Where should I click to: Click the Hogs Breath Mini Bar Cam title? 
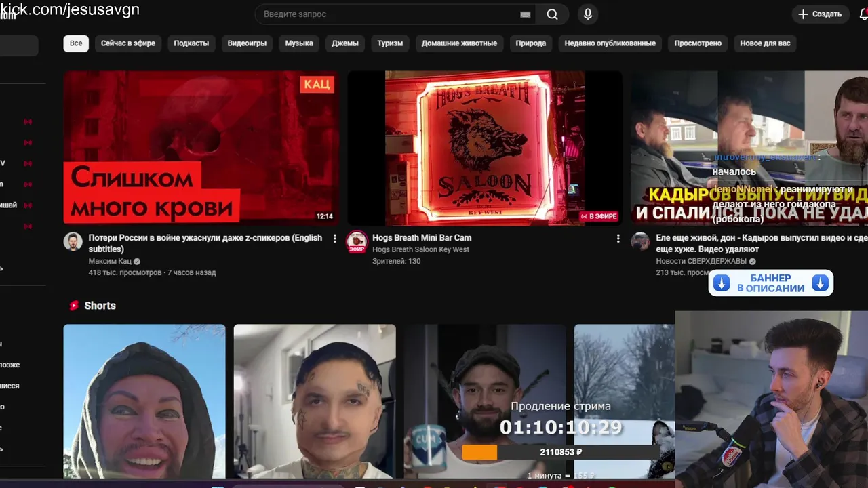[422, 238]
